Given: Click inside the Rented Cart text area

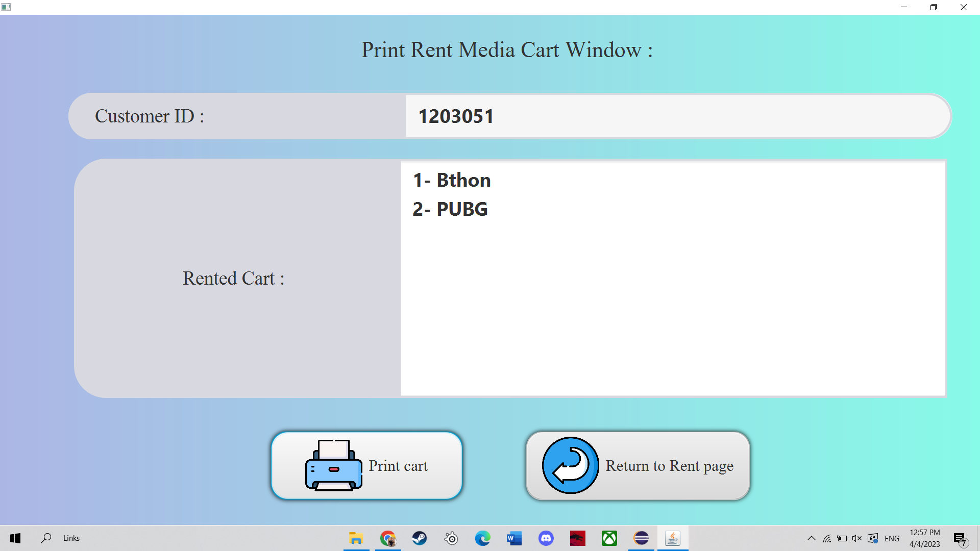Looking at the screenshot, I should [x=673, y=306].
